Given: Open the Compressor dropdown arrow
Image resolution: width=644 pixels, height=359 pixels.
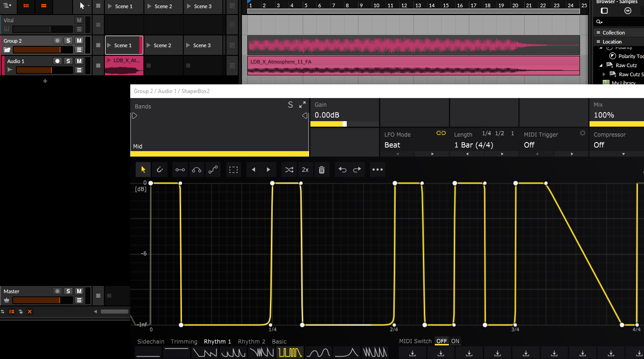Looking at the screenshot, I should pyautogui.click(x=623, y=154).
